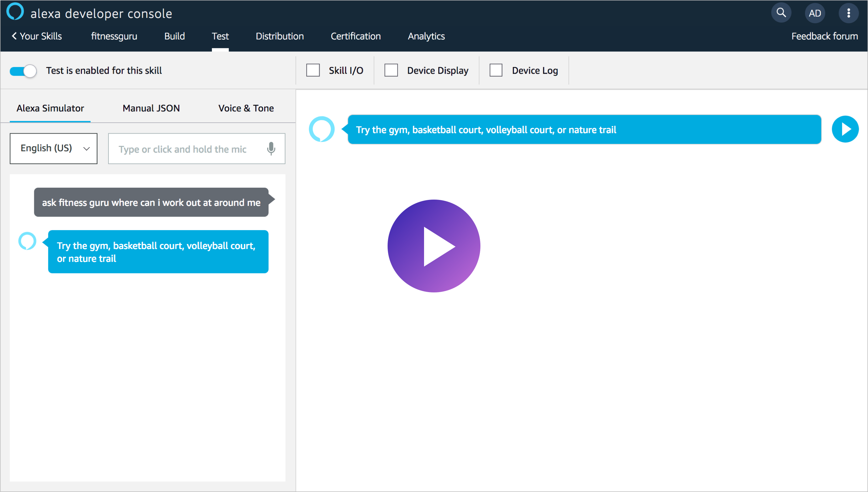This screenshot has height=492, width=868.
Task: Open the Distribution tab
Action: [x=280, y=36]
